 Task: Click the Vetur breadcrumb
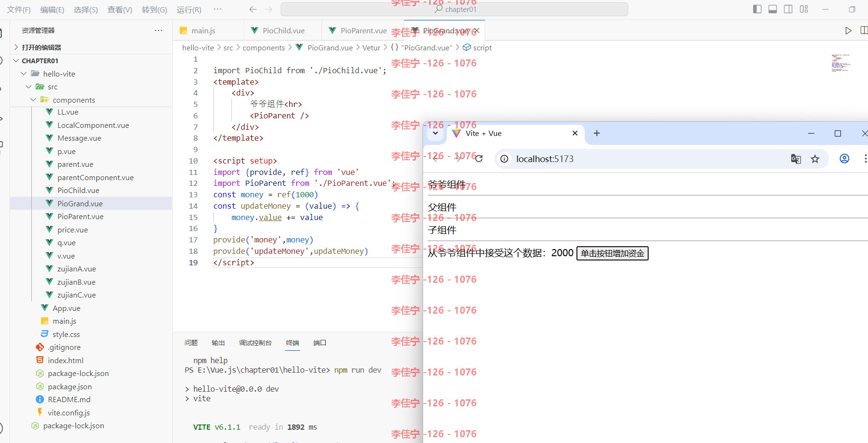[x=371, y=48]
